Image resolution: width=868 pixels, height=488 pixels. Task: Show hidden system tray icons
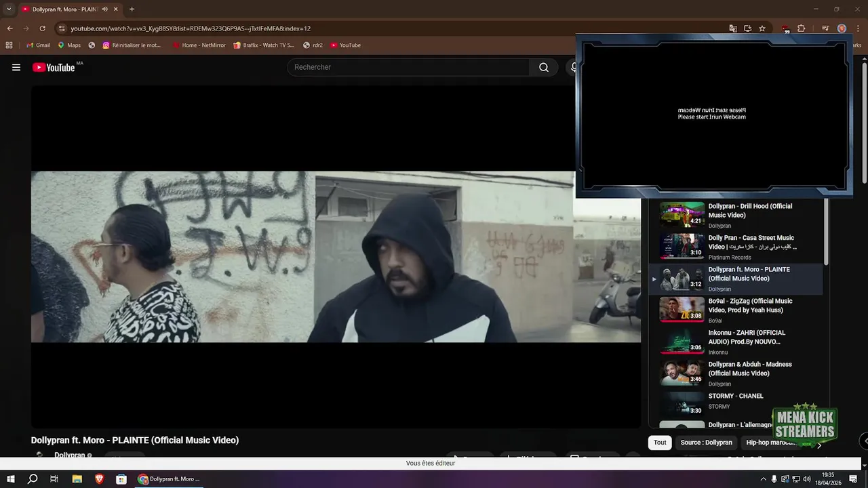tap(764, 479)
